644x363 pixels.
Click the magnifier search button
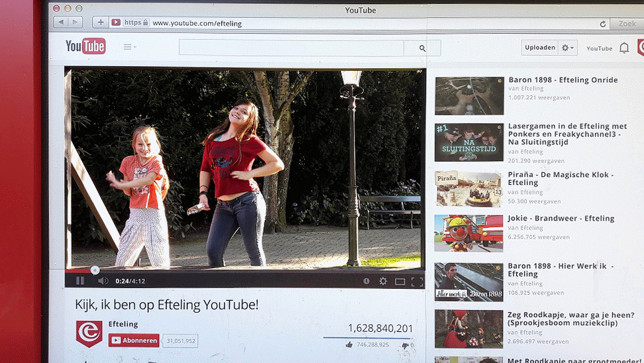[x=422, y=48]
